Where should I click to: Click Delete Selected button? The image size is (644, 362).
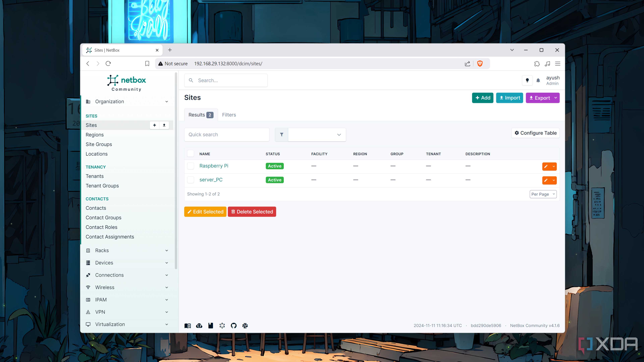(x=252, y=212)
